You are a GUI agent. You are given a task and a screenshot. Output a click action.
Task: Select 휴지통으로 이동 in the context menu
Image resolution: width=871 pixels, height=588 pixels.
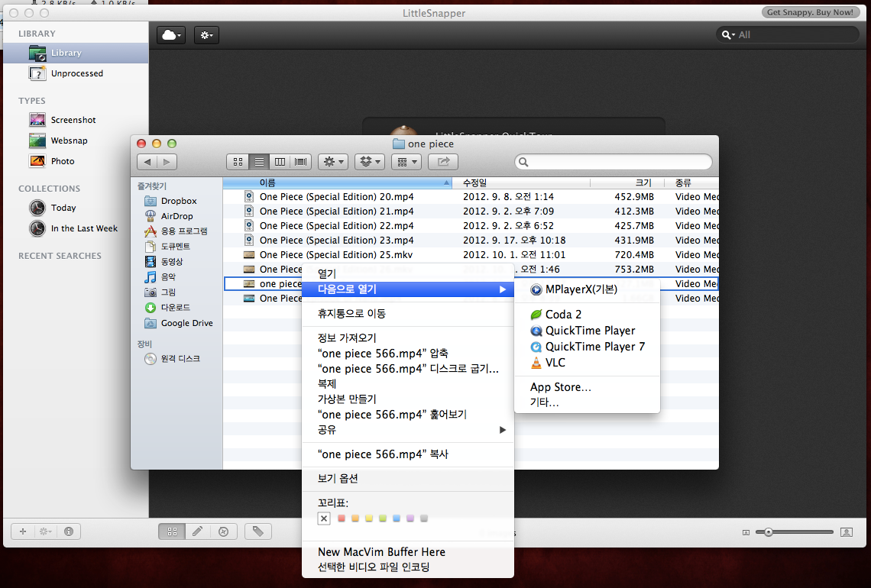[351, 314]
